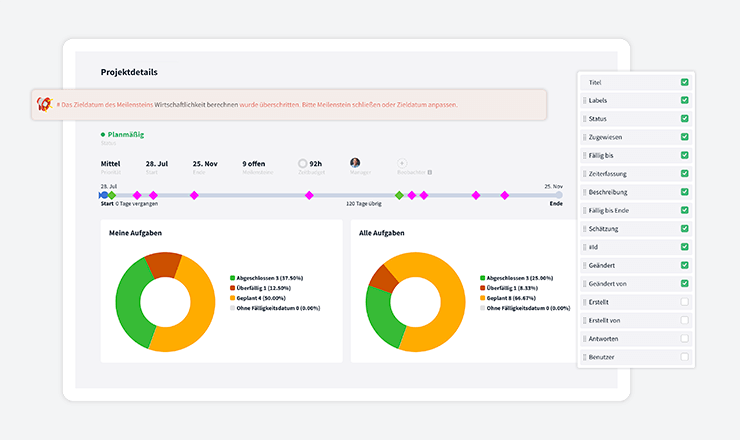This screenshot has height=440, width=740.
Task: Click the red Überfällig swatch in the Meine Aufgaben legend
Action: click(232, 288)
